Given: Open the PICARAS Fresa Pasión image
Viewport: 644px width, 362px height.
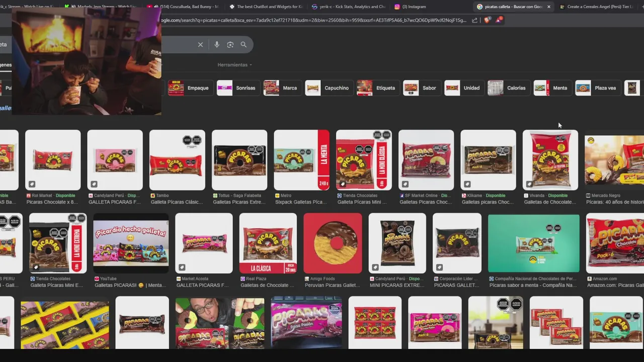Looking at the screenshot, I should coord(306,322).
